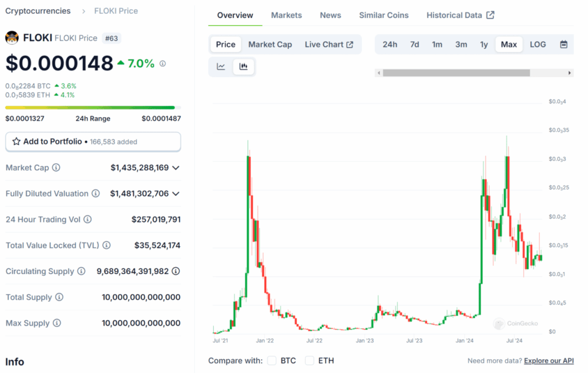Select the 1y timeframe button

pyautogui.click(x=484, y=44)
